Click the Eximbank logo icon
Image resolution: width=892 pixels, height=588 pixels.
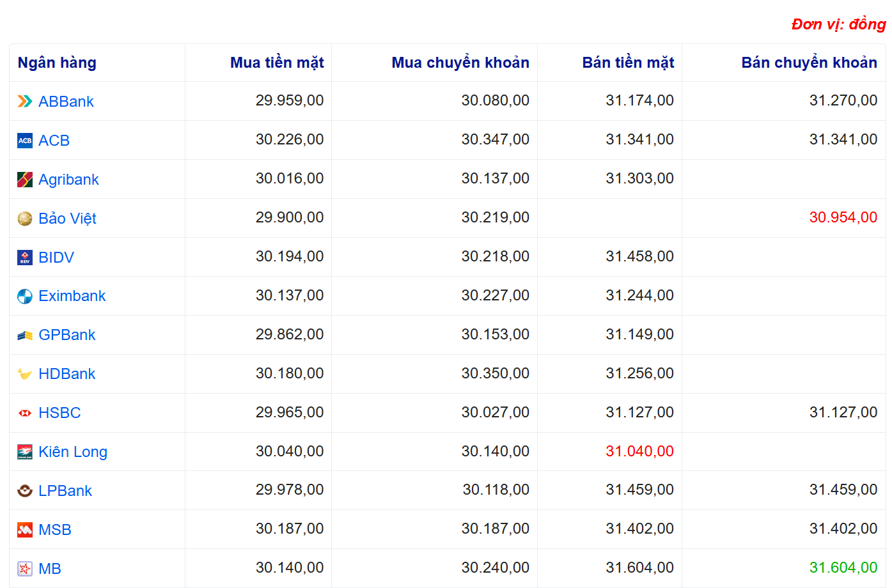24,297
